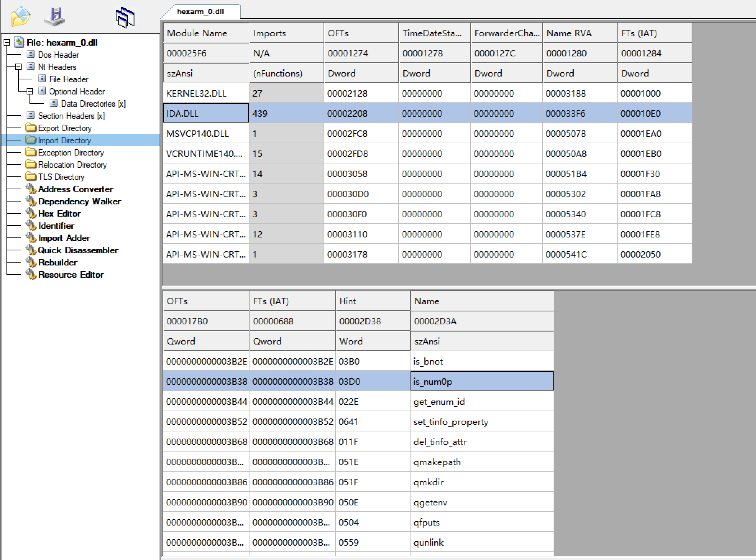The image size is (756, 560).
Task: Open the Hex Editor tool
Action: point(59,214)
